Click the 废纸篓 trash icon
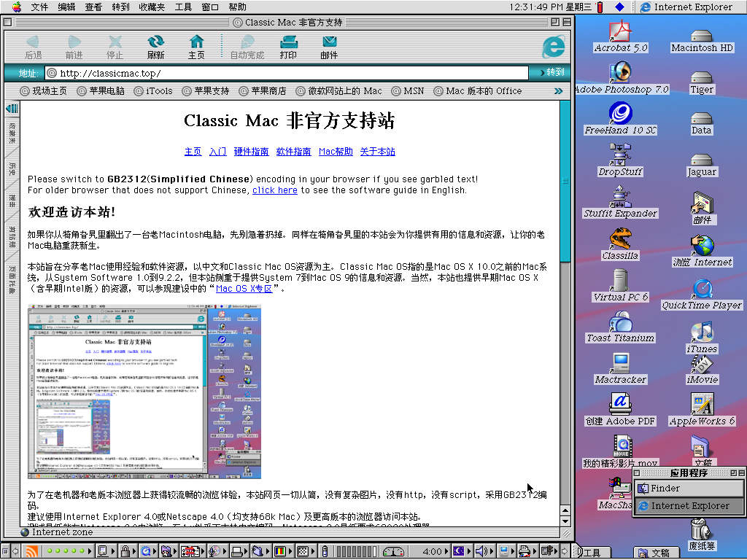 click(701, 529)
